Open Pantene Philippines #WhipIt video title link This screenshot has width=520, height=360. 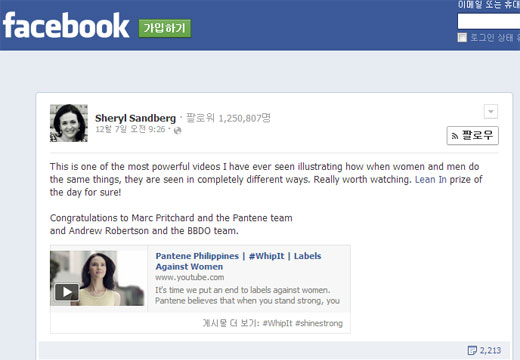[238, 261]
